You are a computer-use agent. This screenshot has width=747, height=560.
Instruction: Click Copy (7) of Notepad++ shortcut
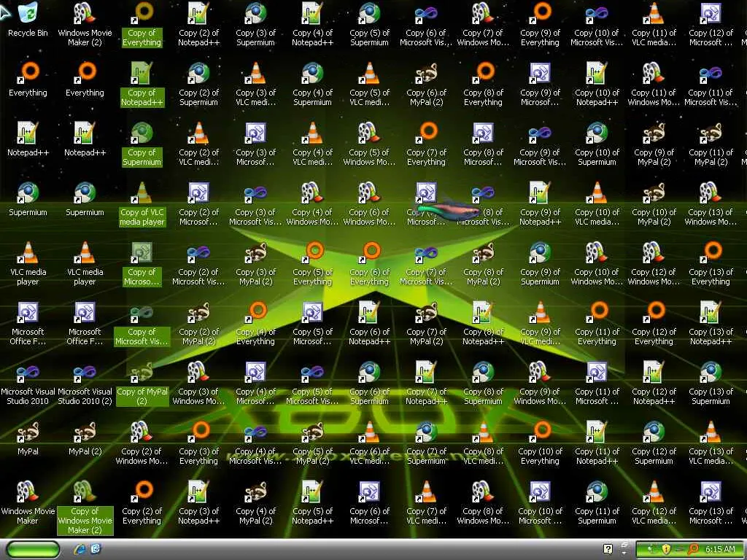point(426,384)
